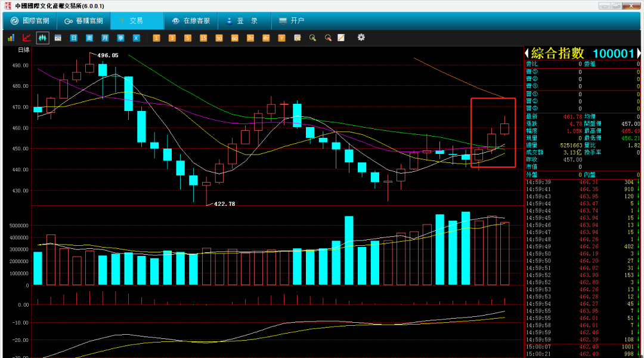Click the 422.78 low price label
The image size is (644, 358).
pos(224,204)
